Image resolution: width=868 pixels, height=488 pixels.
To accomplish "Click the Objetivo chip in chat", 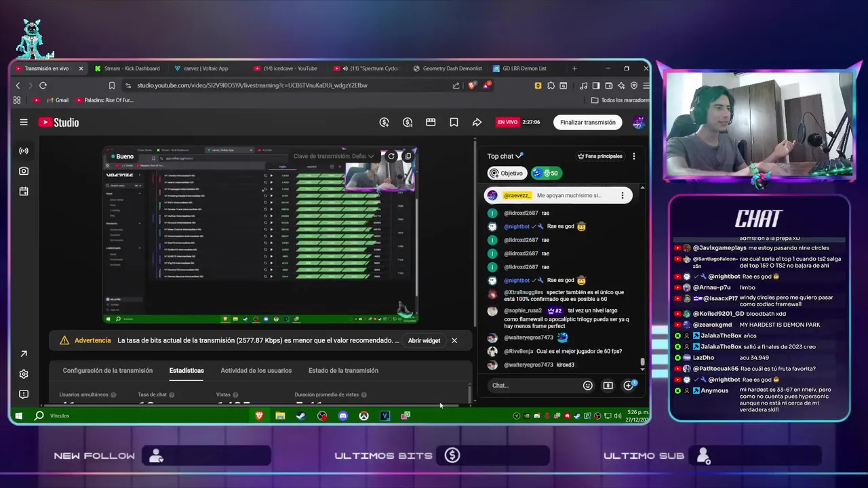I will [x=507, y=173].
